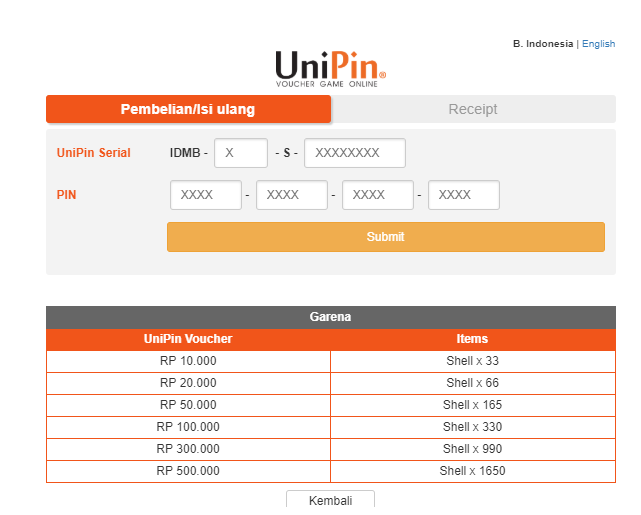Select the RP 500.000 cell
This screenshot has width=641, height=515.
(188, 471)
